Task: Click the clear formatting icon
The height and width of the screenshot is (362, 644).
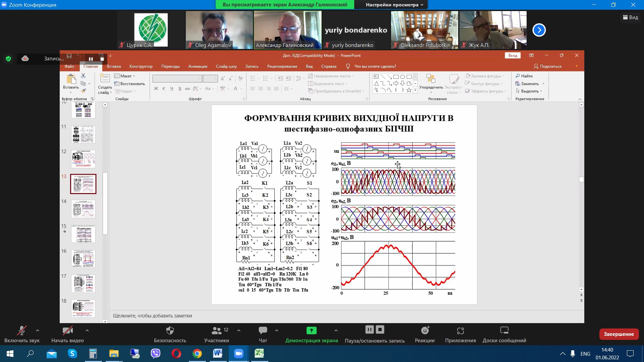Action: pyautogui.click(x=240, y=78)
